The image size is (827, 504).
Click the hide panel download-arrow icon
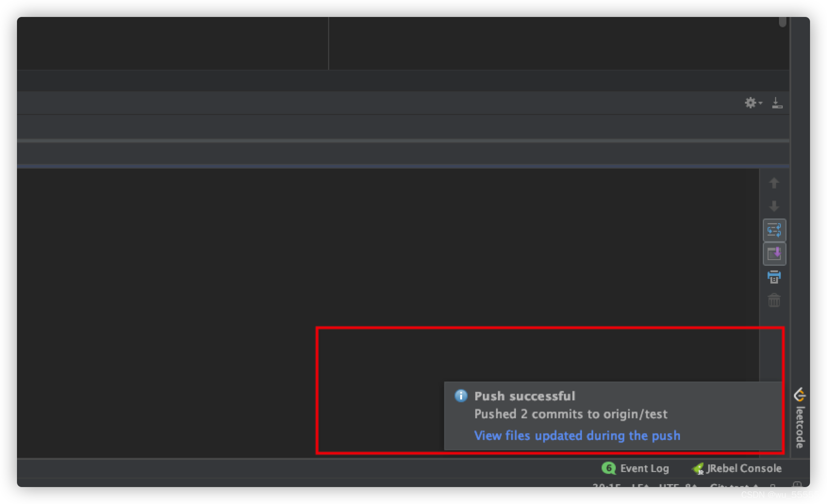pyautogui.click(x=777, y=103)
